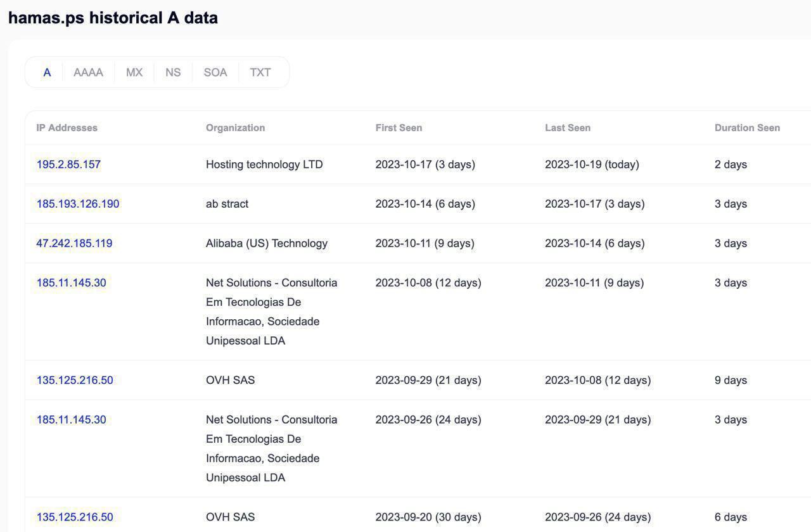Show the NS records tab
The height and width of the screenshot is (532, 811).
coord(173,72)
